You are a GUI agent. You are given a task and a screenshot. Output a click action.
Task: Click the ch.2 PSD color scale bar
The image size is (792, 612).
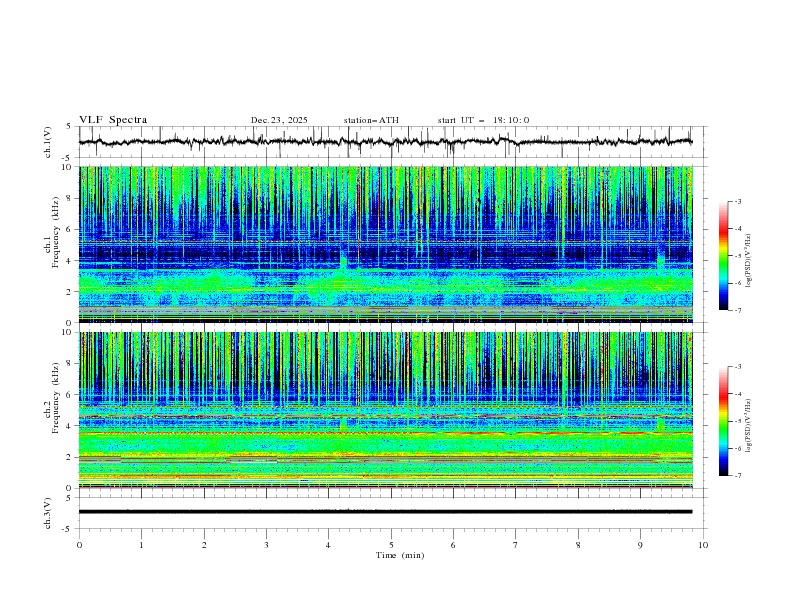pyautogui.click(x=723, y=421)
